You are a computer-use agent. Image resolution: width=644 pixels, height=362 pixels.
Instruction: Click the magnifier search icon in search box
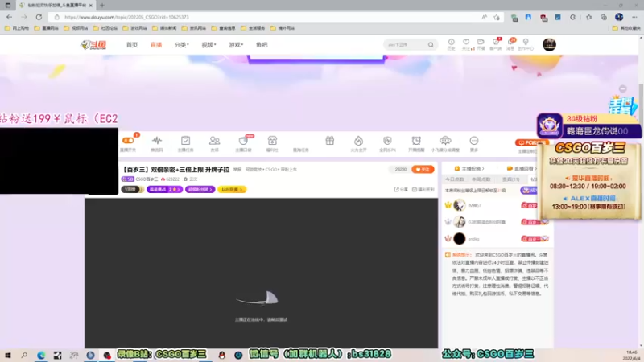coord(431,44)
